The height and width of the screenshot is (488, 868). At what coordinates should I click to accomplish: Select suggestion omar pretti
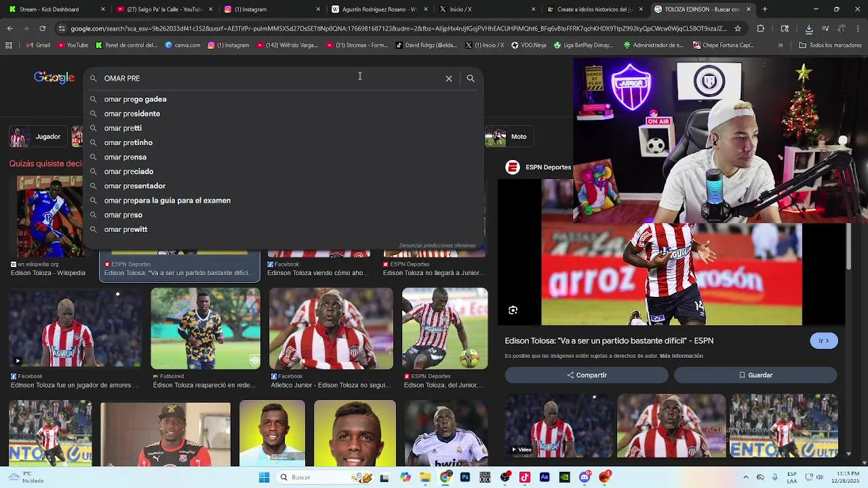coord(283,128)
